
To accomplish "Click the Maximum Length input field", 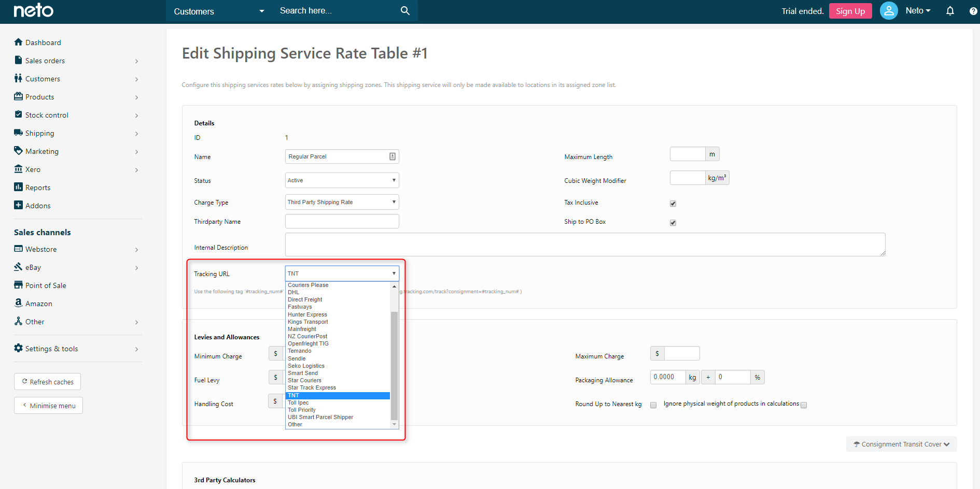I will point(688,154).
